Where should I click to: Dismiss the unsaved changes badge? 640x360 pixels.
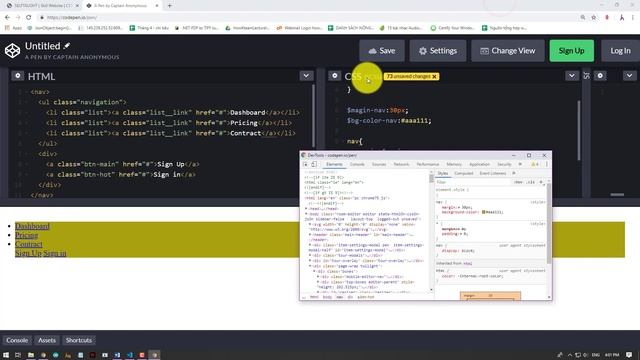pyautogui.click(x=434, y=77)
